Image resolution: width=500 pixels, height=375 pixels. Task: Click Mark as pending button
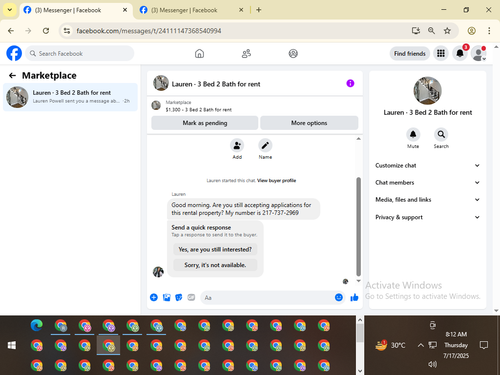tap(205, 123)
